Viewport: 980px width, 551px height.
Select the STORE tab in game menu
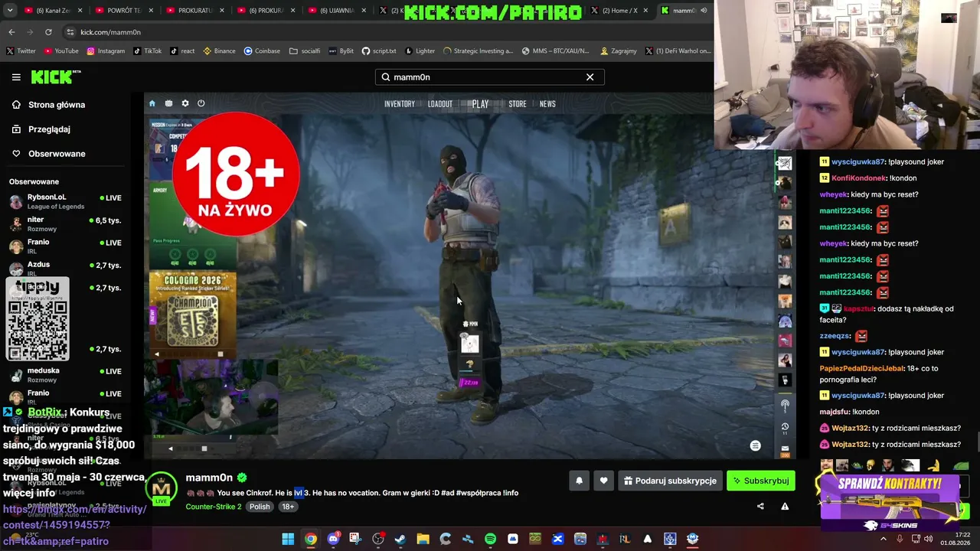[518, 104]
